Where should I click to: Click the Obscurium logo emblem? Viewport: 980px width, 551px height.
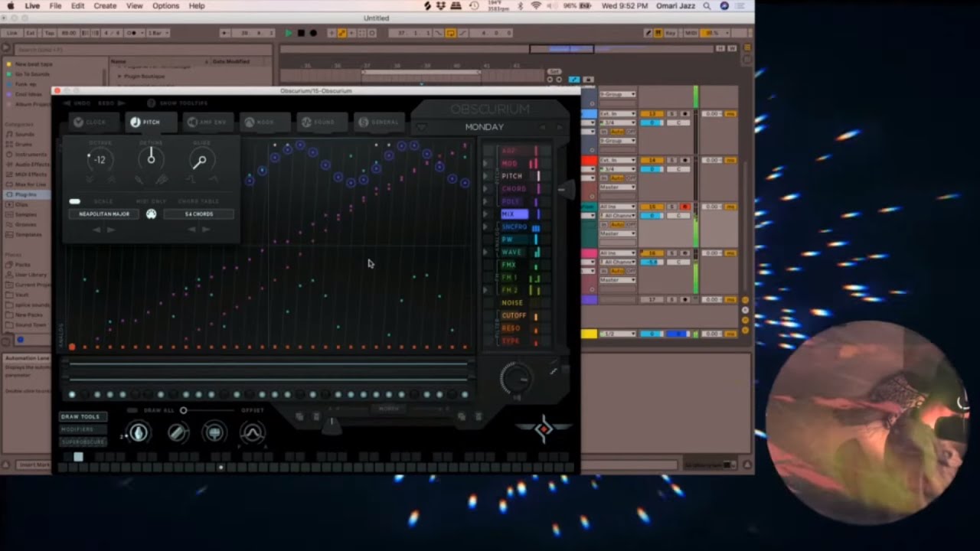[544, 429]
